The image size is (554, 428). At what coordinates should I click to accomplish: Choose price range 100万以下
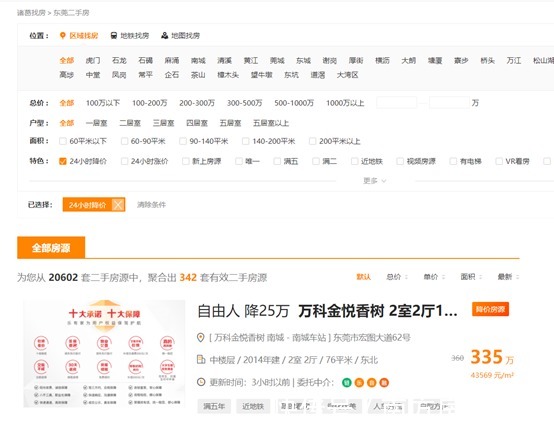[x=103, y=103]
